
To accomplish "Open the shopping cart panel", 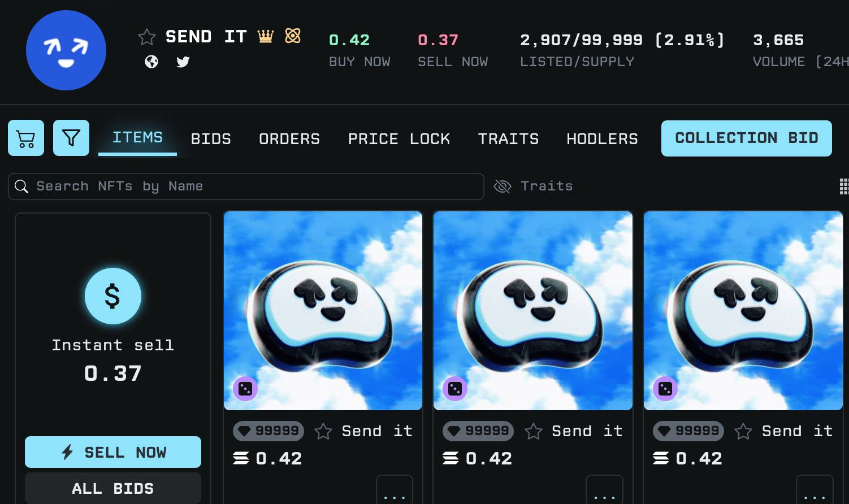I will pyautogui.click(x=25, y=137).
